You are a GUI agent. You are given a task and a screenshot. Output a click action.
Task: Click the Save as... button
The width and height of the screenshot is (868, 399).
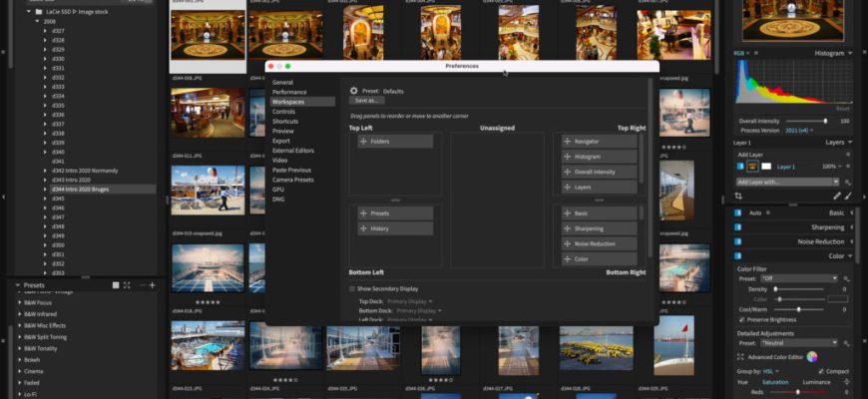click(x=366, y=101)
